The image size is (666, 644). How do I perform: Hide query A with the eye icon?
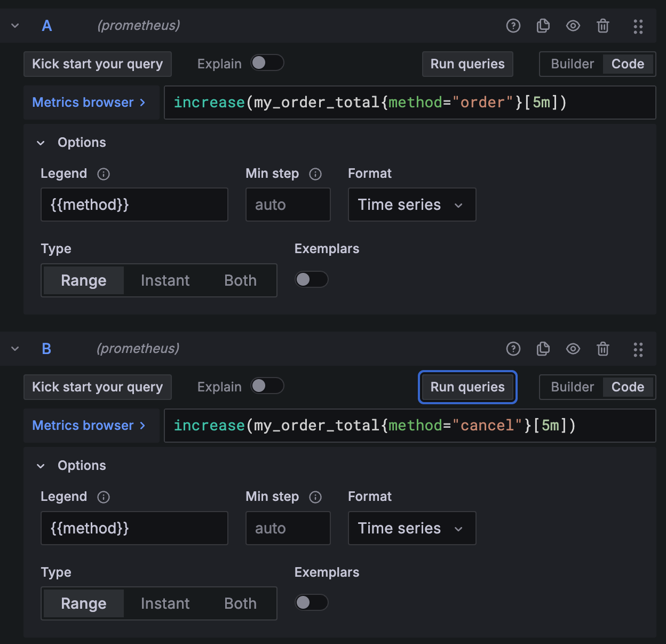point(573,26)
